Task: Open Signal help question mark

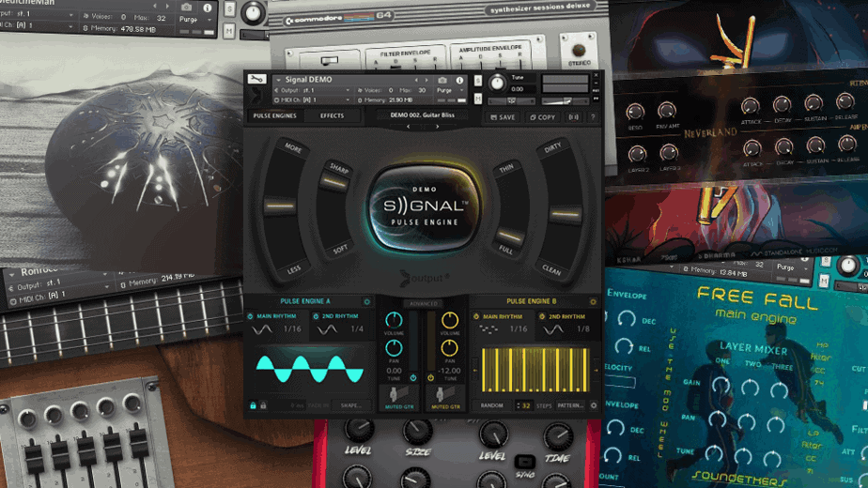Action: point(593,117)
